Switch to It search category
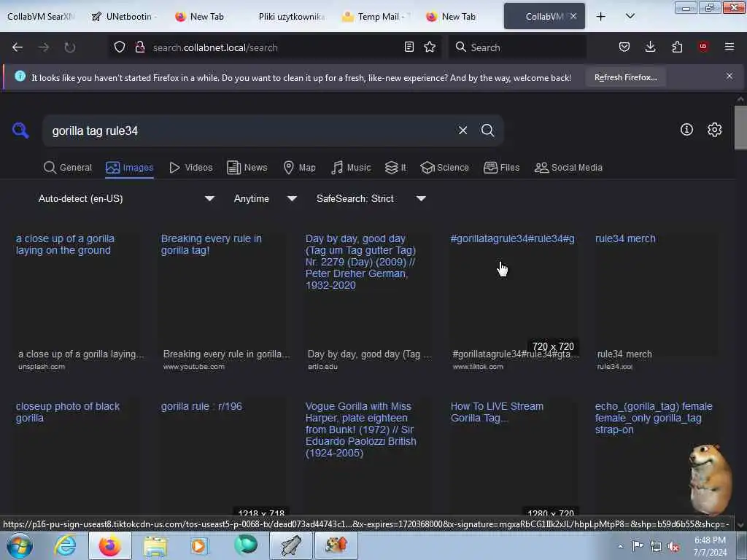Screen dimensions: 747x560 tap(395, 168)
